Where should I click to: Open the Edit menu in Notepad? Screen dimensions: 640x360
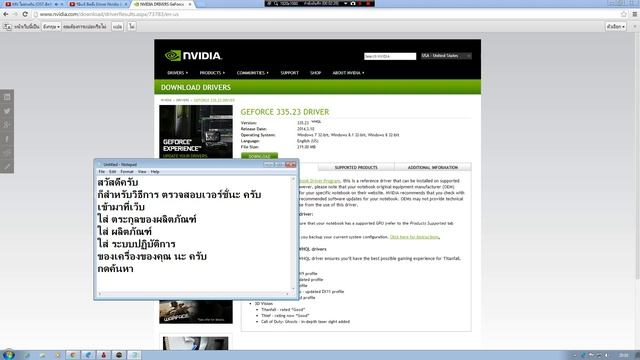point(113,172)
